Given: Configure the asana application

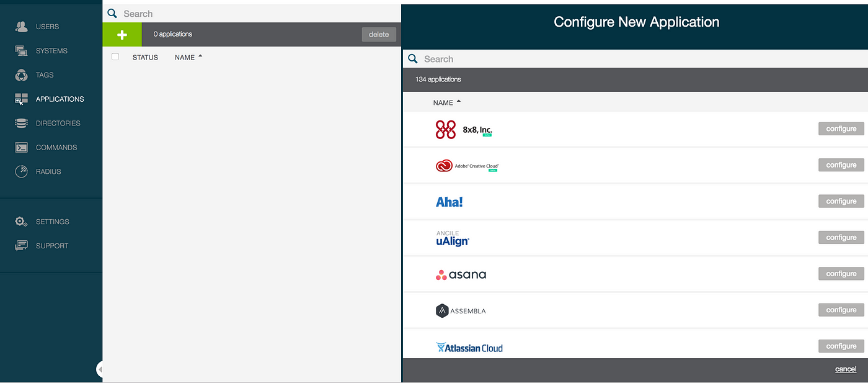Looking at the screenshot, I should (x=841, y=274).
